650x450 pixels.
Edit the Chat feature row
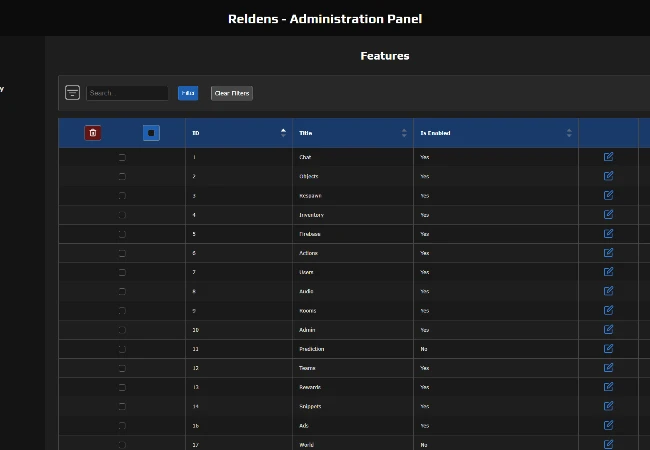(x=608, y=157)
